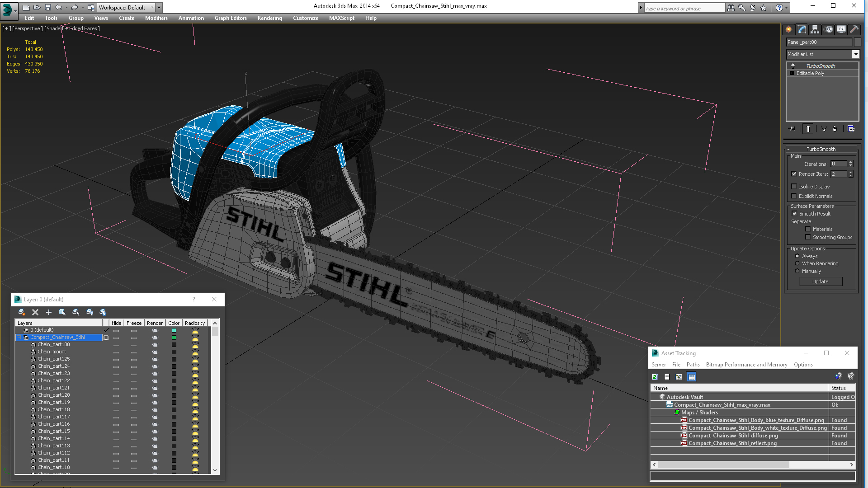Click the Freeze column header
The image size is (868, 488).
[134, 323]
